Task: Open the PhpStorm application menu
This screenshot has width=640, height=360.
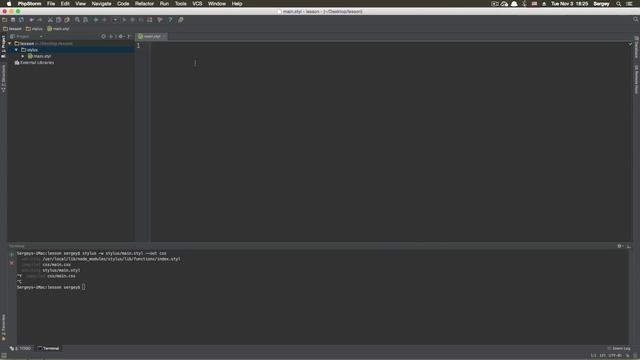Action: [29, 4]
